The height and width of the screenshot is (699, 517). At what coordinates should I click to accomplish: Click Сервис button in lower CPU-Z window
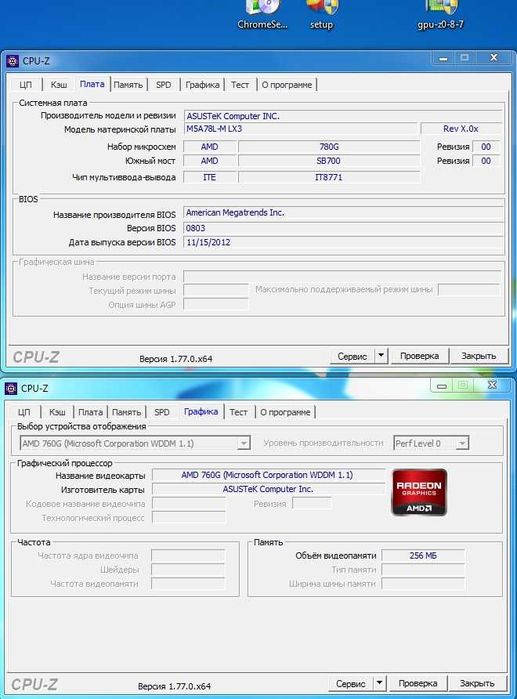(x=351, y=683)
